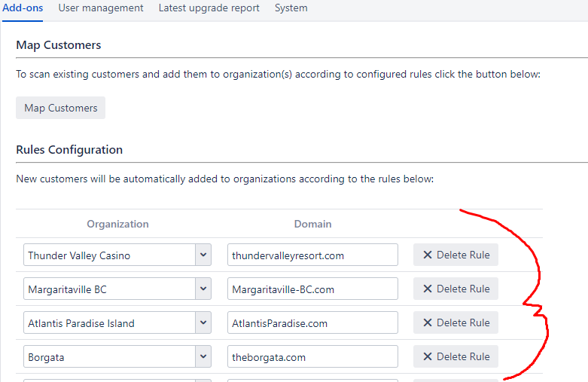This screenshot has width=588, height=382.
Task: Edit the thundervalleyresort.com domain field
Action: click(x=312, y=255)
